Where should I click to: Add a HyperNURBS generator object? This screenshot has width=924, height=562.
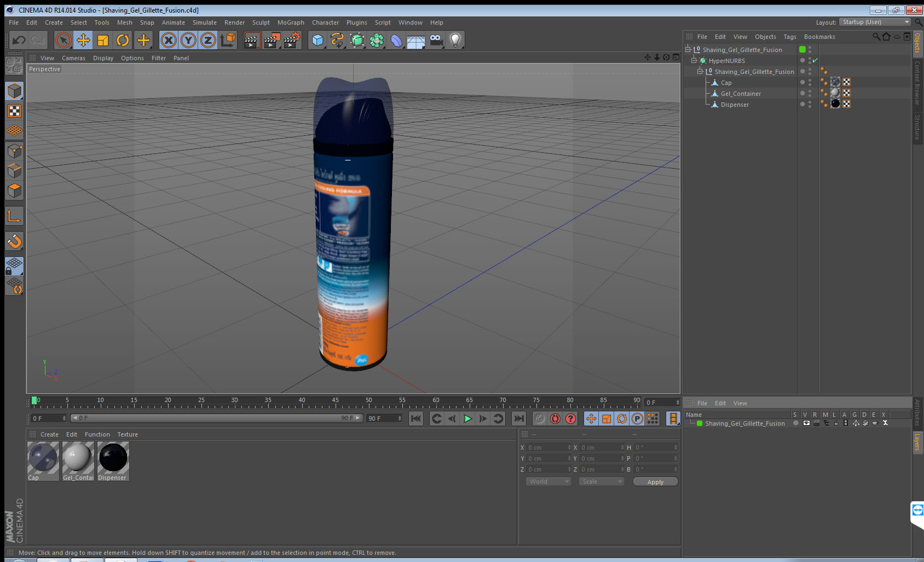point(357,40)
